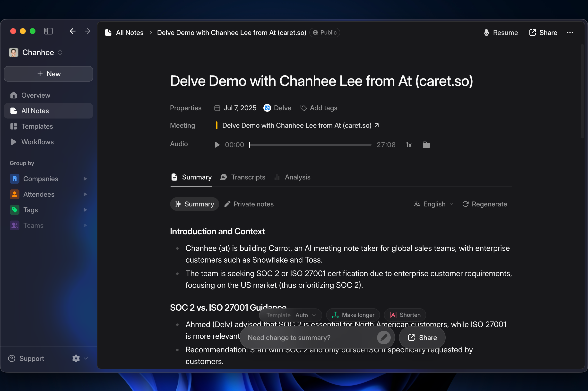The image size is (588, 391).
Task: Click the Share button in top bar
Action: click(x=543, y=33)
